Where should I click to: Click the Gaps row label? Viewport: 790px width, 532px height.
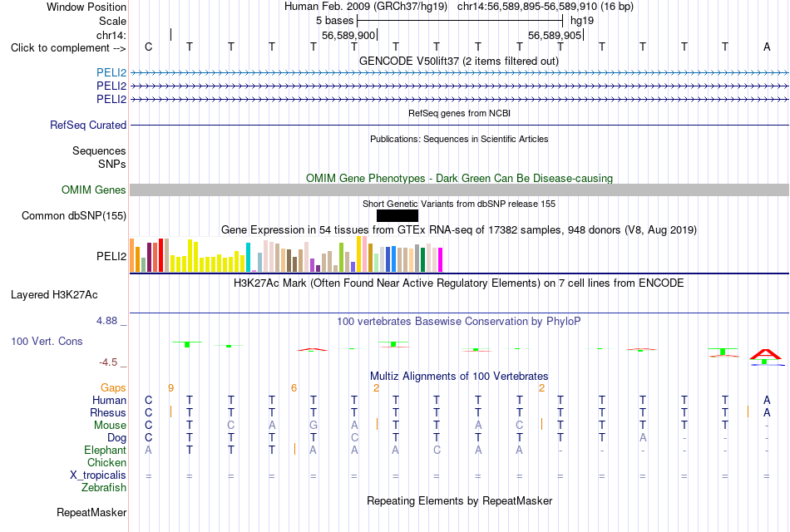click(x=113, y=387)
